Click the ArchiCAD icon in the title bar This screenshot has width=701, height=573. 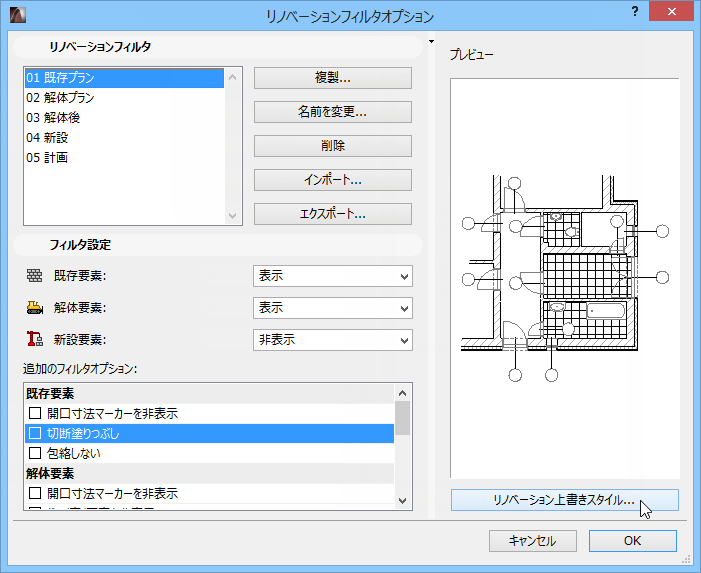17,15
